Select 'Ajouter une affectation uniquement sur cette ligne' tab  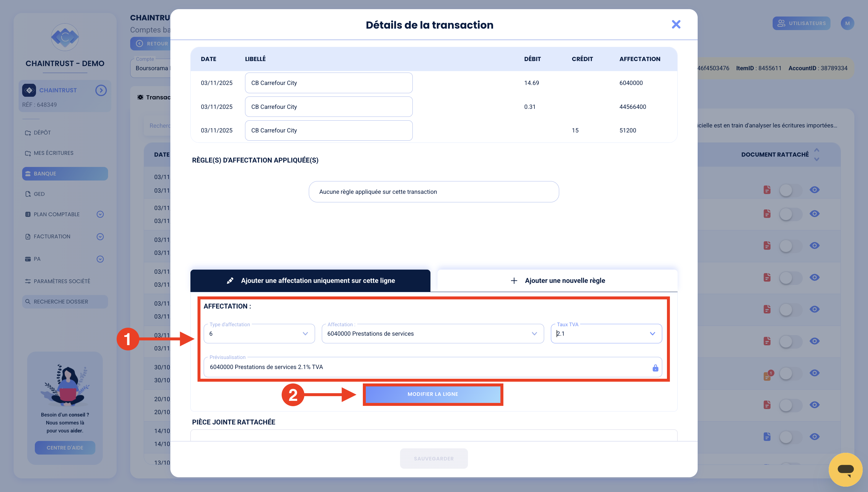click(310, 281)
